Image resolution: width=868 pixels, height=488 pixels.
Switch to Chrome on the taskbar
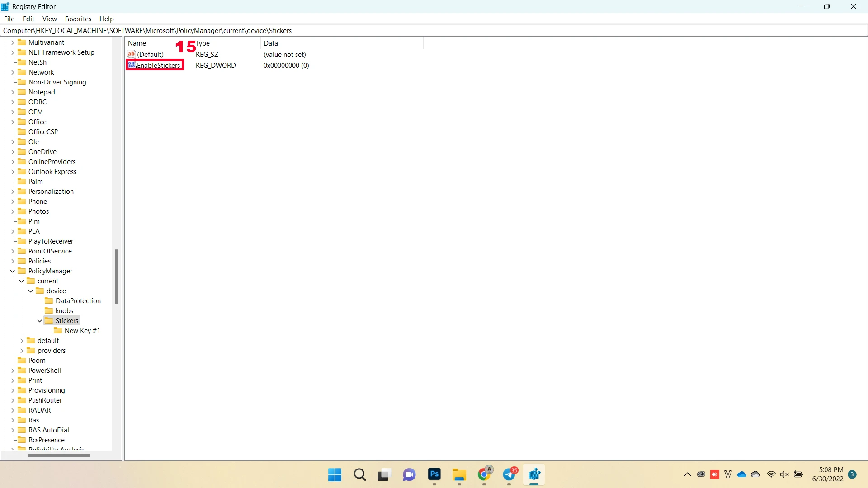coord(484,475)
